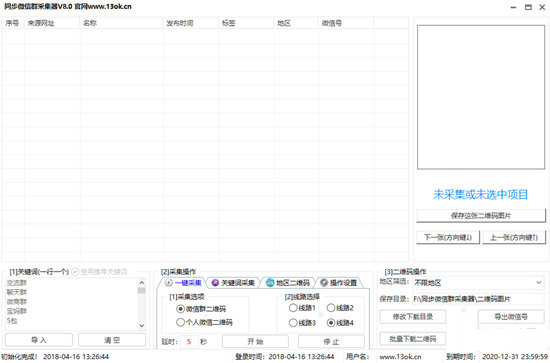Click the 清空 button
Screen dimensions: 550x363
click(x=112, y=340)
